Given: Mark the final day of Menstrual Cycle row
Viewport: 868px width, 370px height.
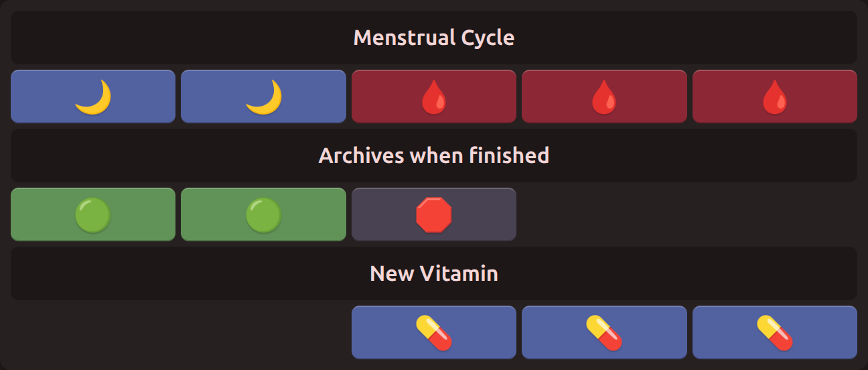Looking at the screenshot, I should click(x=775, y=97).
